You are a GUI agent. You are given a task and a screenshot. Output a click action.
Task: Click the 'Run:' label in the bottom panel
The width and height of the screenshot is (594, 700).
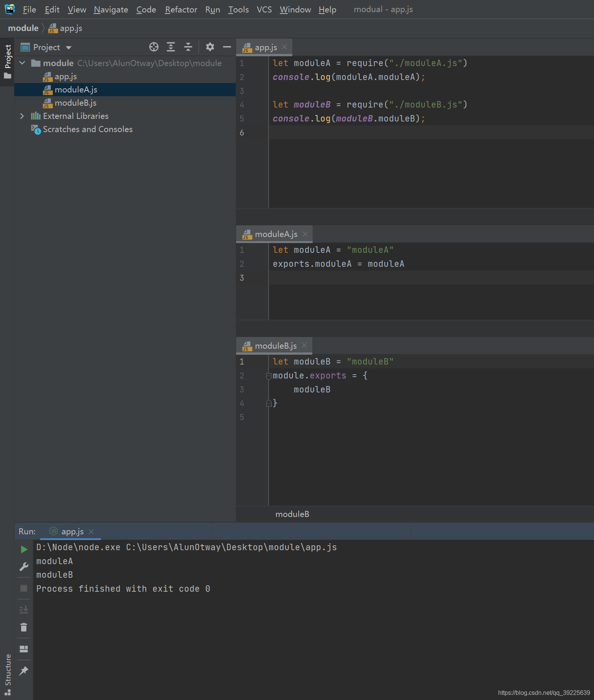(x=27, y=532)
